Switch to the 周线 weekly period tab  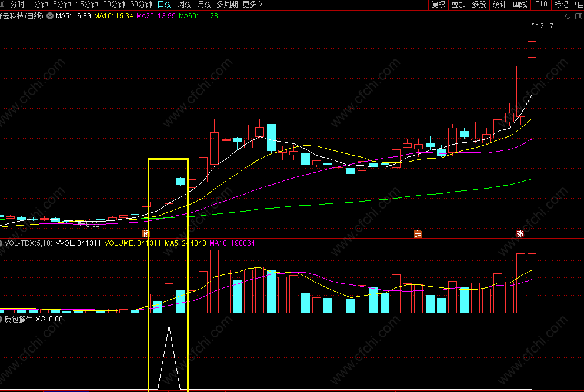click(184, 5)
